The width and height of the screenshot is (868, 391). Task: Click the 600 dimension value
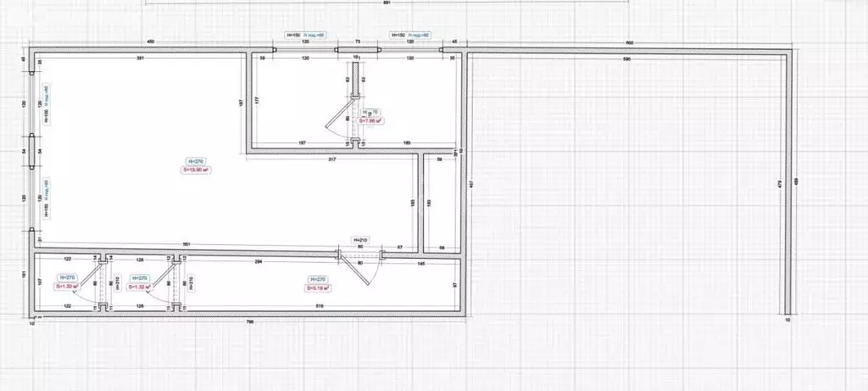click(x=630, y=42)
